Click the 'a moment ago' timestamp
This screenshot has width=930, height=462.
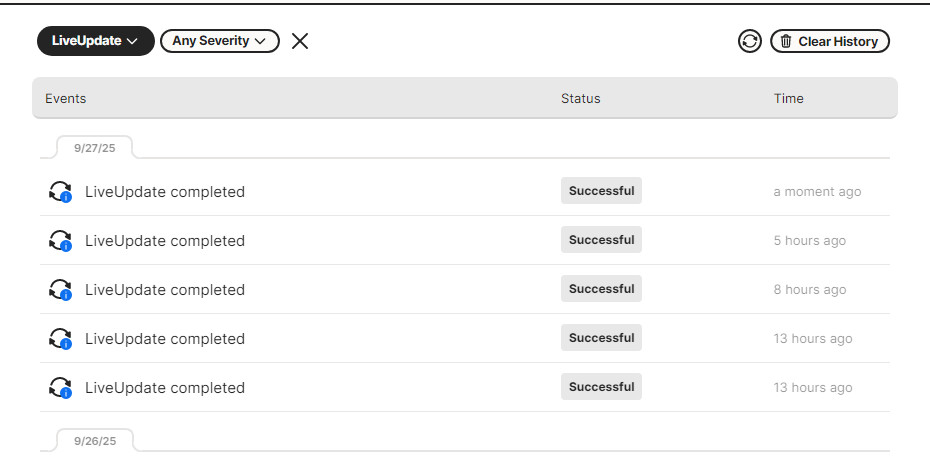(817, 192)
